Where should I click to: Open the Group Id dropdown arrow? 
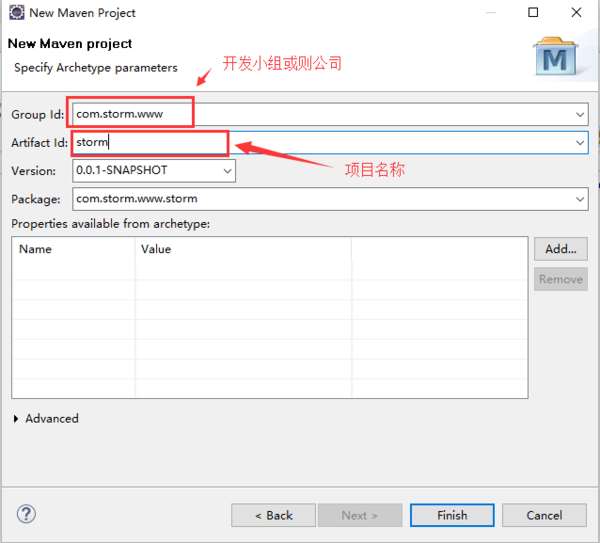coord(580,114)
